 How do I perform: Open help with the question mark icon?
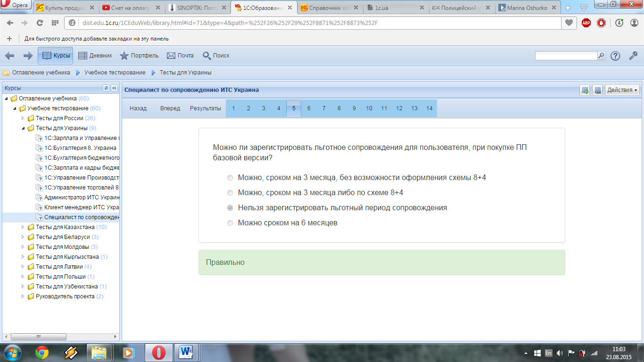click(615, 56)
